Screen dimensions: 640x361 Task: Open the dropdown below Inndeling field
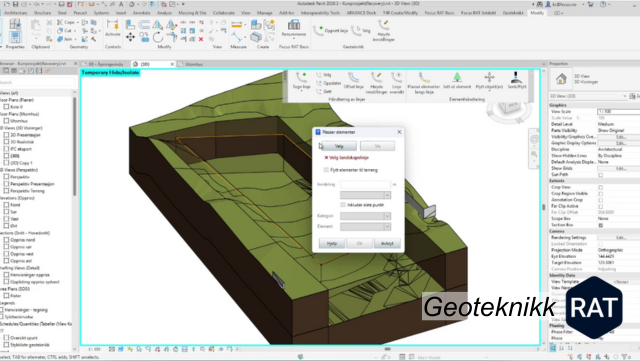click(x=365, y=195)
